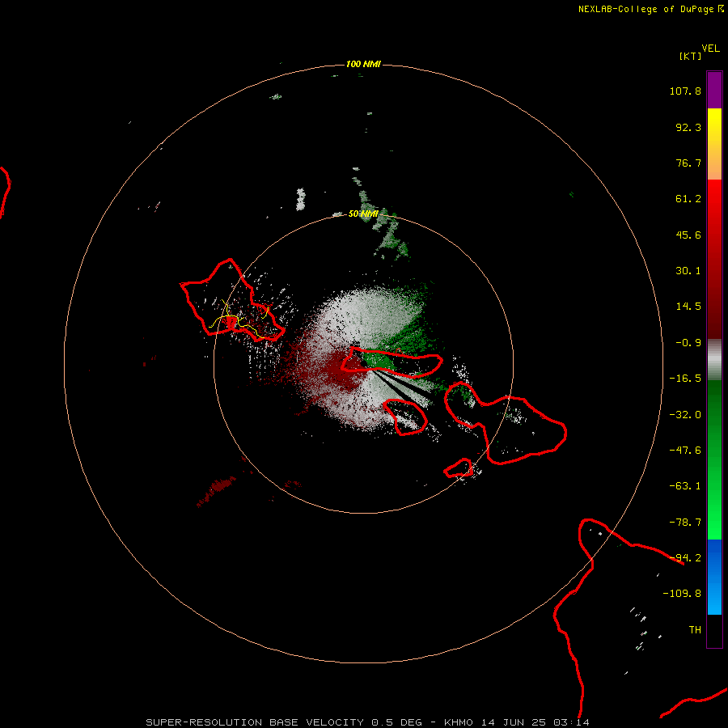728x728 pixels.
Task: Click the 76.7 velocity scale value
Action: click(x=688, y=163)
